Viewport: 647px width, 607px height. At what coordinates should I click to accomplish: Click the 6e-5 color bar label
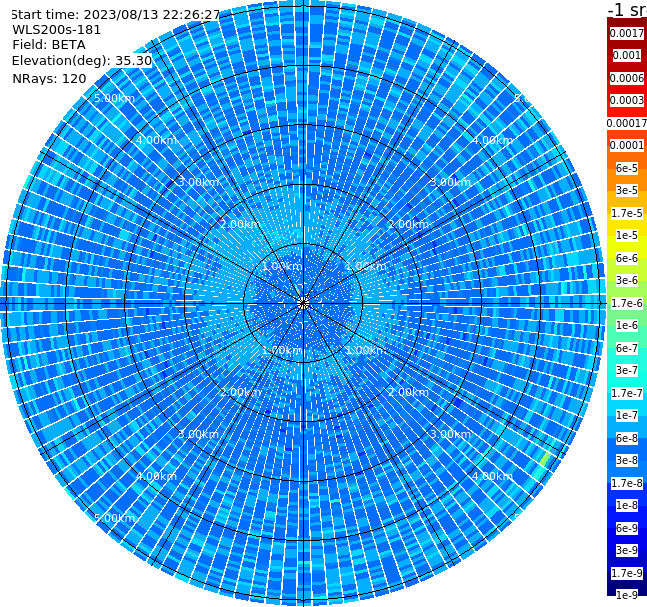(627, 168)
